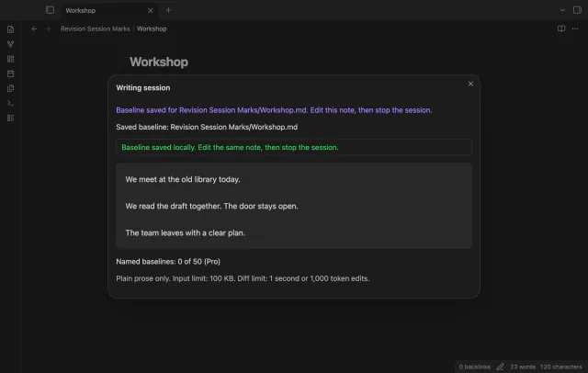Viewport: 588px width, 373px height.
Task: Click the pencil editing mode status icon
Action: point(500,367)
